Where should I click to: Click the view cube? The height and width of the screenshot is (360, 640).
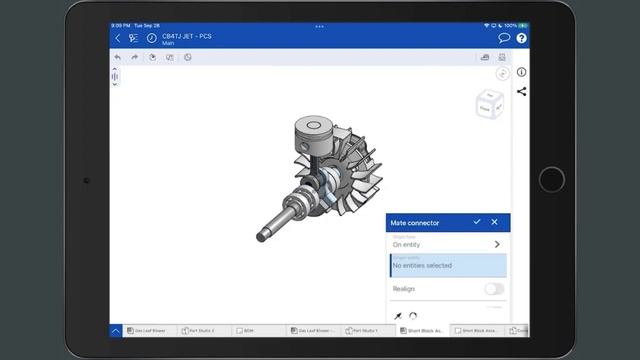(x=490, y=104)
